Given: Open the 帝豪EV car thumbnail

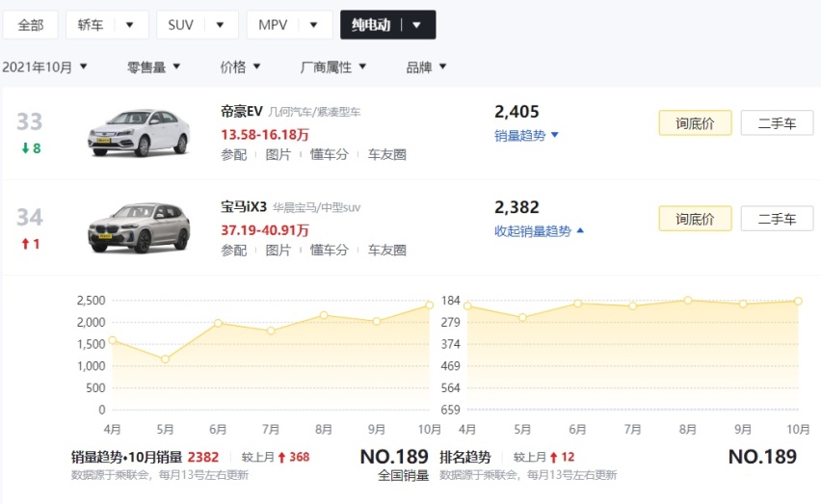Looking at the screenshot, I should 139,132.
